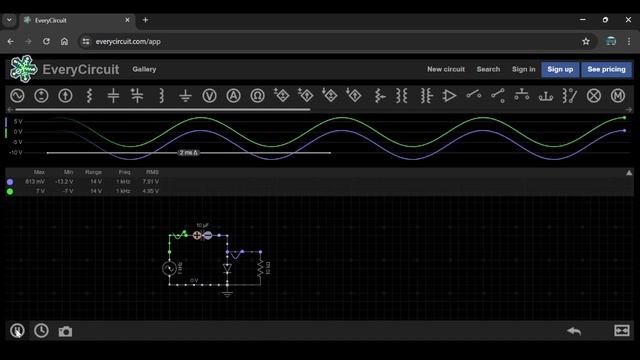Select the current source component
Image resolution: width=640 pixels, height=360 pixels.
click(x=65, y=96)
